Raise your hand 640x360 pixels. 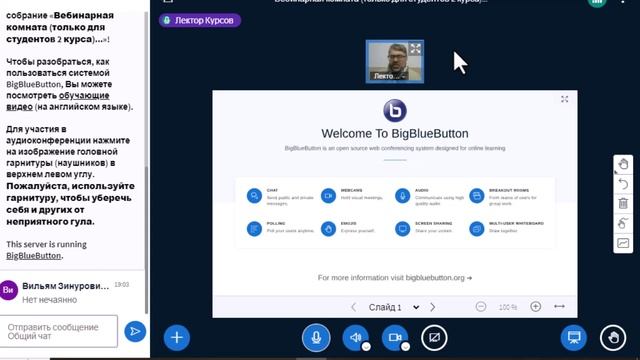(x=613, y=338)
